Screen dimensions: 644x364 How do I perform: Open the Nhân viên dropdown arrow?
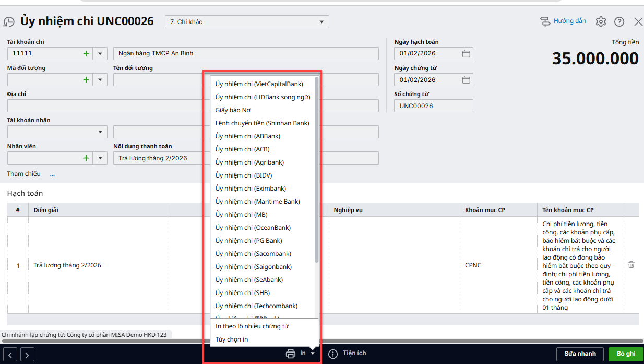pos(100,158)
